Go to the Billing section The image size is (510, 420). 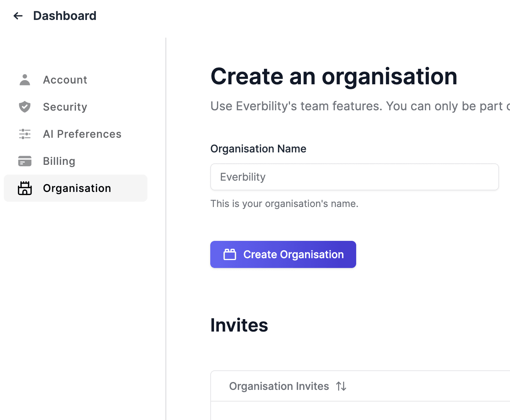click(59, 161)
